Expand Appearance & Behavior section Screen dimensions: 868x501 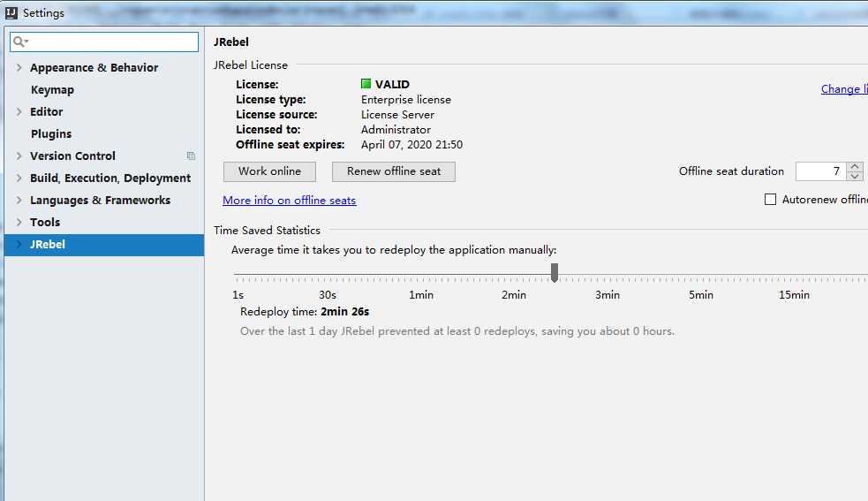tap(19, 68)
